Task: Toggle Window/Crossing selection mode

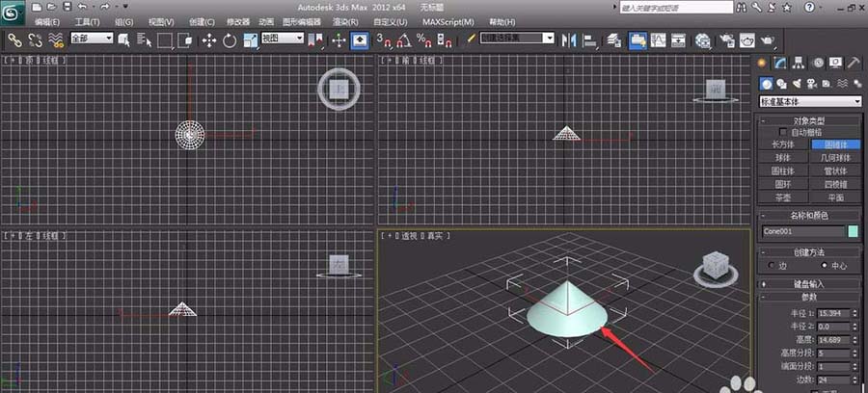Action: (x=186, y=40)
